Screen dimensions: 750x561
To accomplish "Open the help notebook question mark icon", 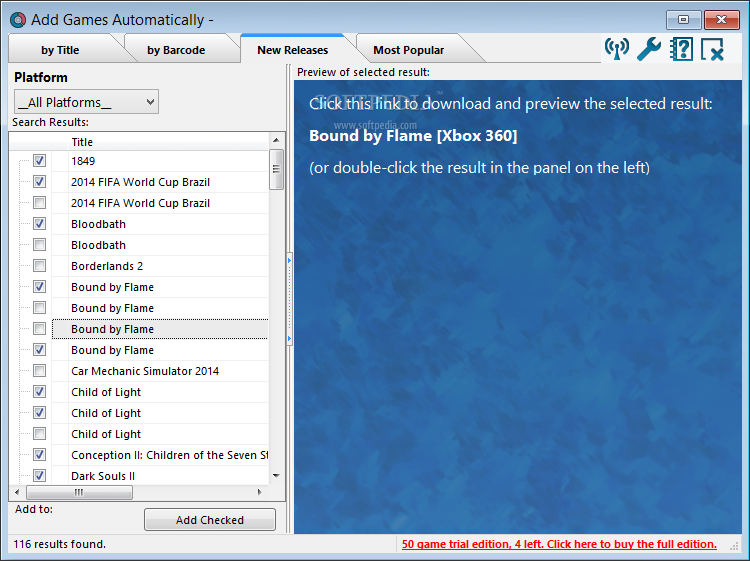I will coord(681,49).
